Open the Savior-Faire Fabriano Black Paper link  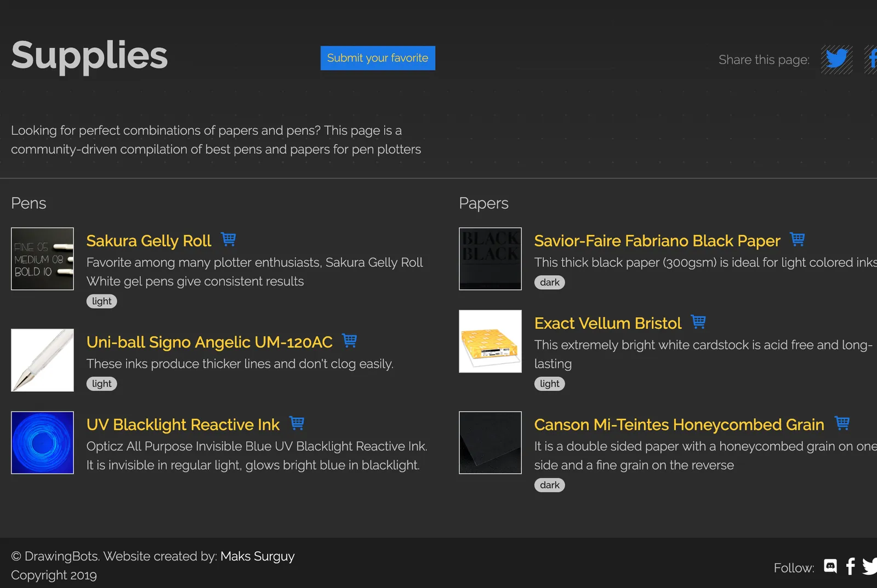click(x=657, y=241)
